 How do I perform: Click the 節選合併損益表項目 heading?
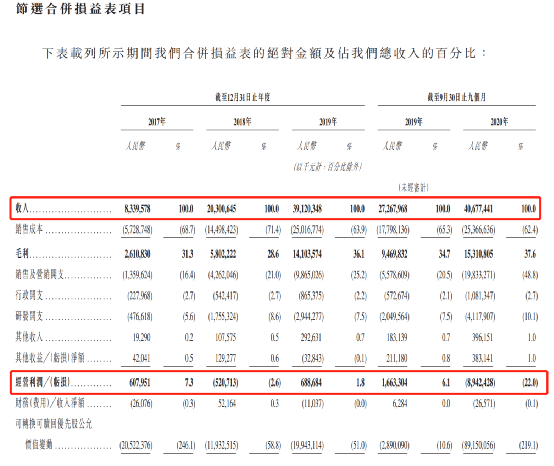pos(80,8)
